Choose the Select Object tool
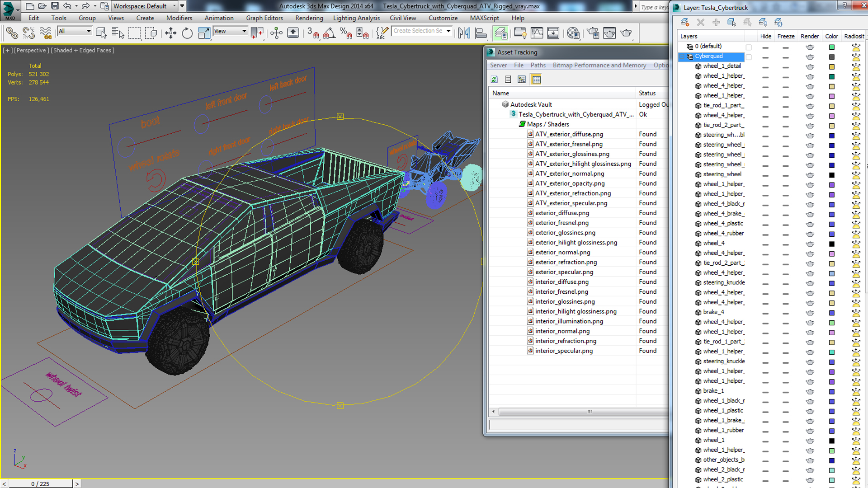 (x=101, y=33)
